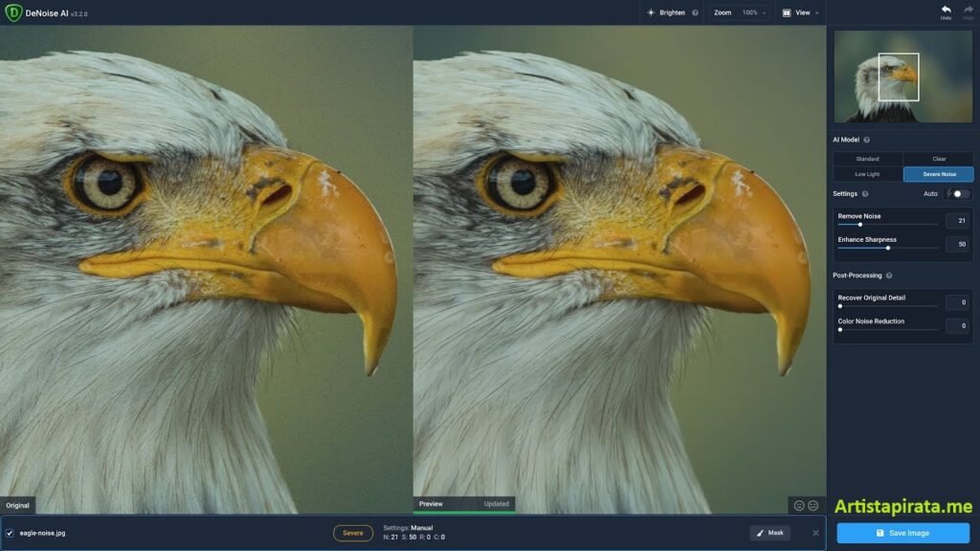Viewport: 980px width, 551px height.
Task: Click the happy face feedback icon
Action: tap(799, 505)
